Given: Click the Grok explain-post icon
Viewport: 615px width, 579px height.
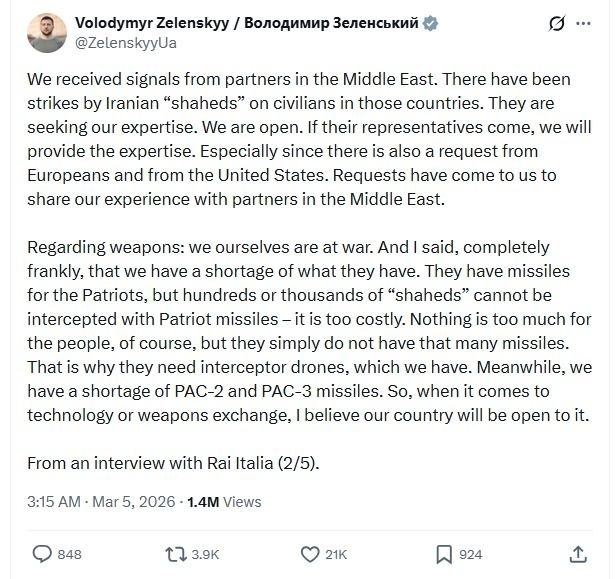Looking at the screenshot, I should click(558, 24).
